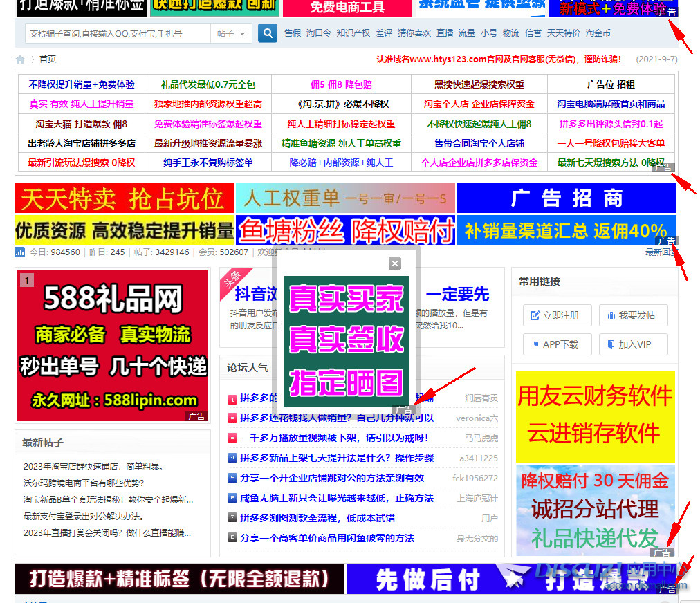Screen dimensions: 700x603
Task: Click the 鱼塘粉丝 降权赔付 banner
Action: coord(346,230)
